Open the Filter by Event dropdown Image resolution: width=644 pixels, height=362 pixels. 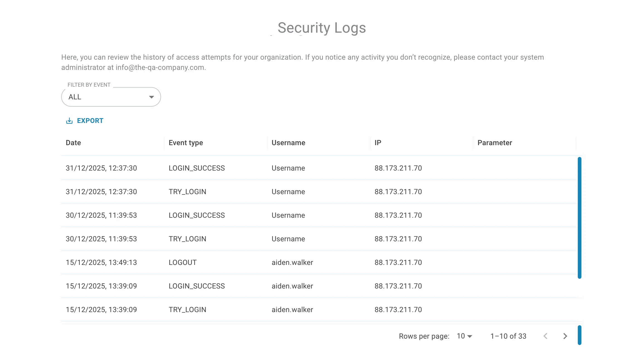click(111, 97)
